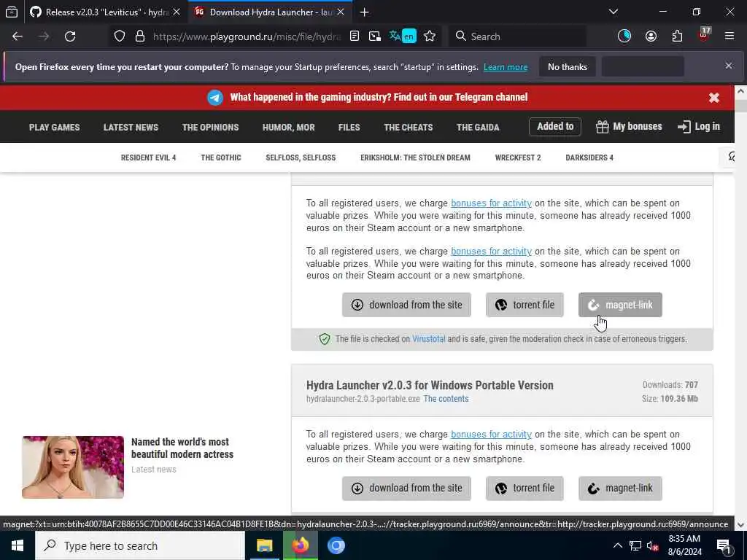Dismiss startup prompt with No thanks
Viewport: 747px width, 560px height.
[568, 67]
